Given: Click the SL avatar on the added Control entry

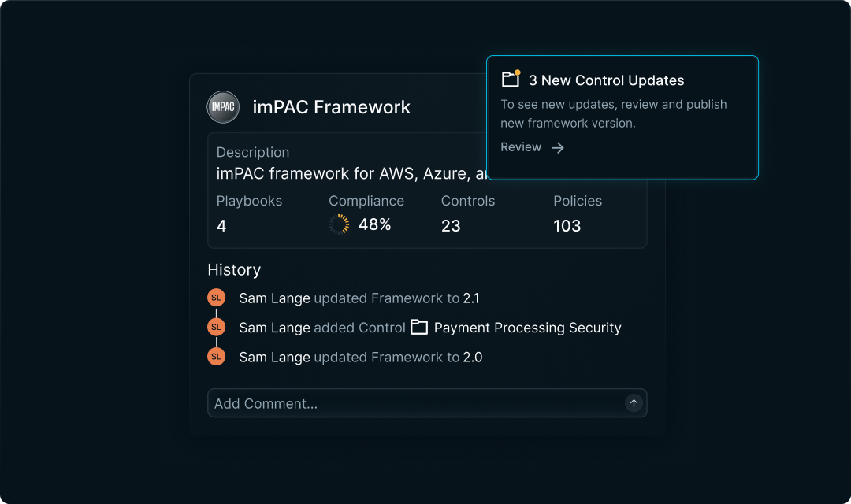Looking at the screenshot, I should pos(216,327).
